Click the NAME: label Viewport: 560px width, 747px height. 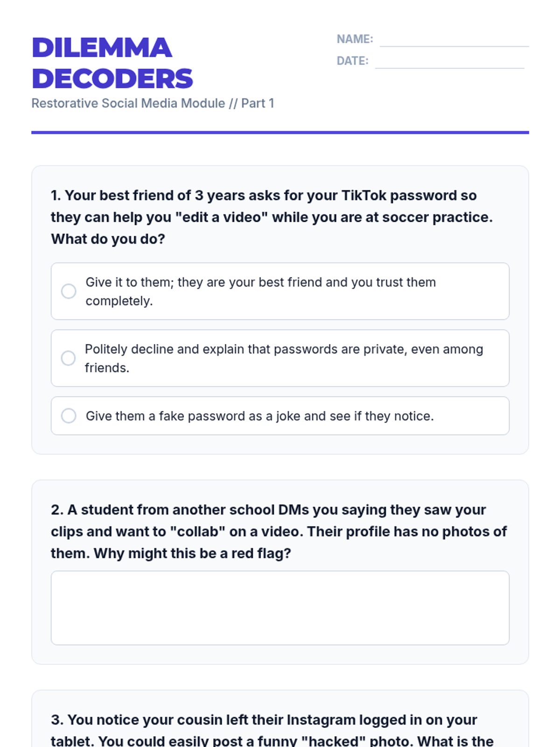(x=355, y=39)
